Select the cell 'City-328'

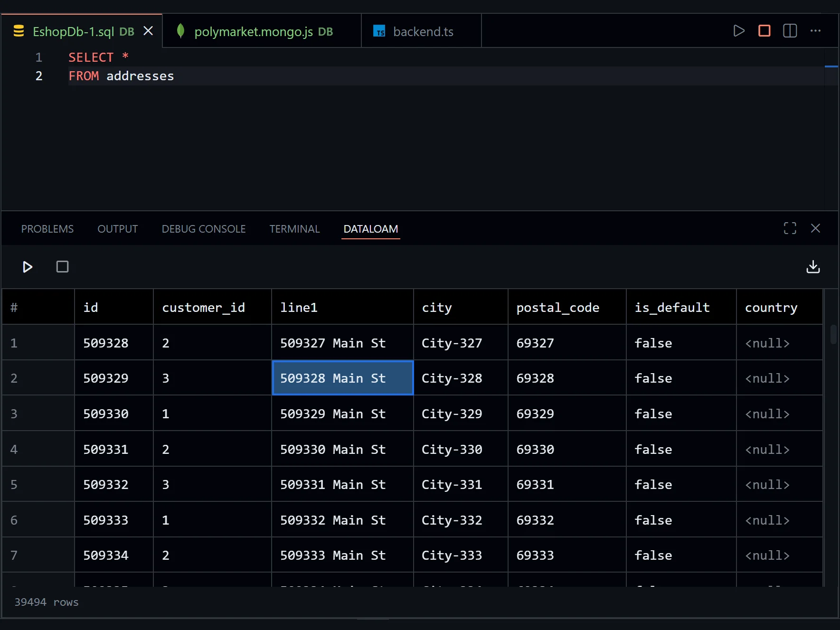461,378
